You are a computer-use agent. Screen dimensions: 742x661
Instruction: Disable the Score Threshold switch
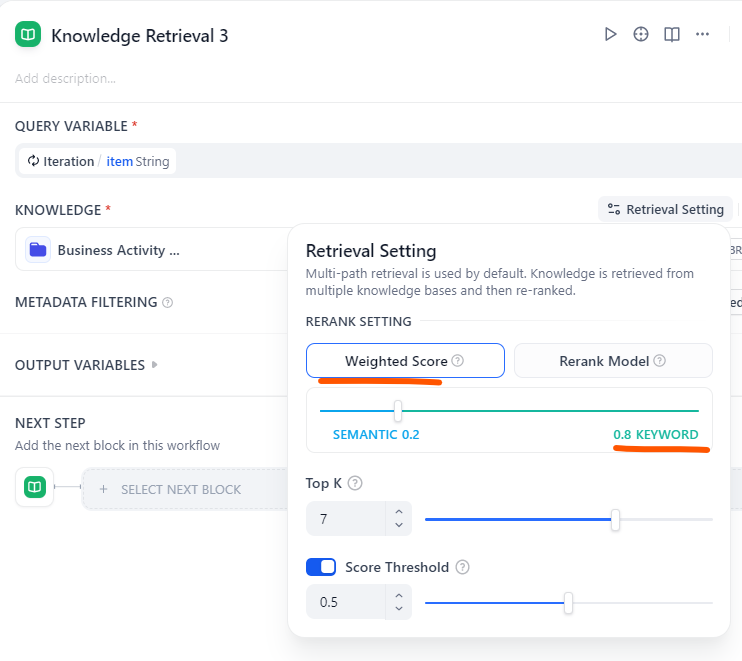(x=321, y=567)
